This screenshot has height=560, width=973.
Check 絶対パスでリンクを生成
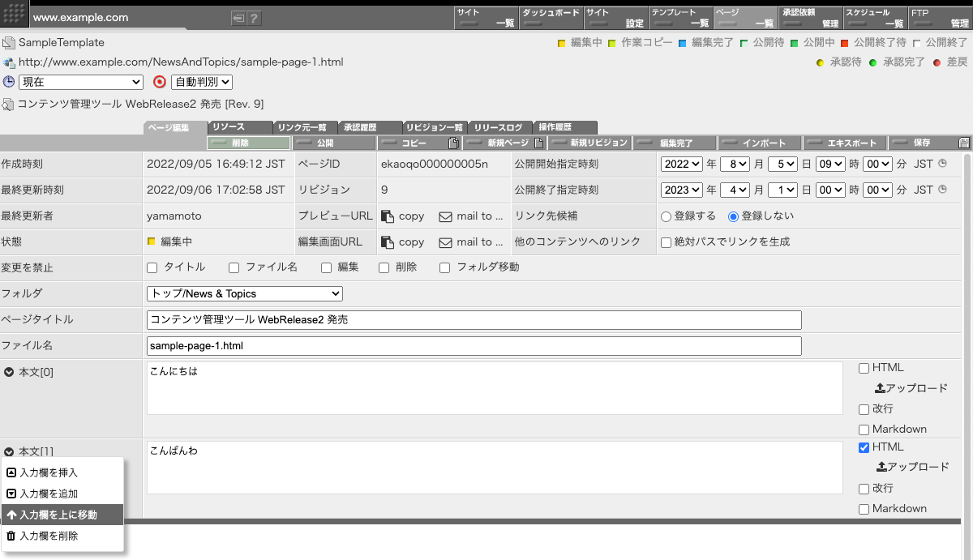pos(665,242)
